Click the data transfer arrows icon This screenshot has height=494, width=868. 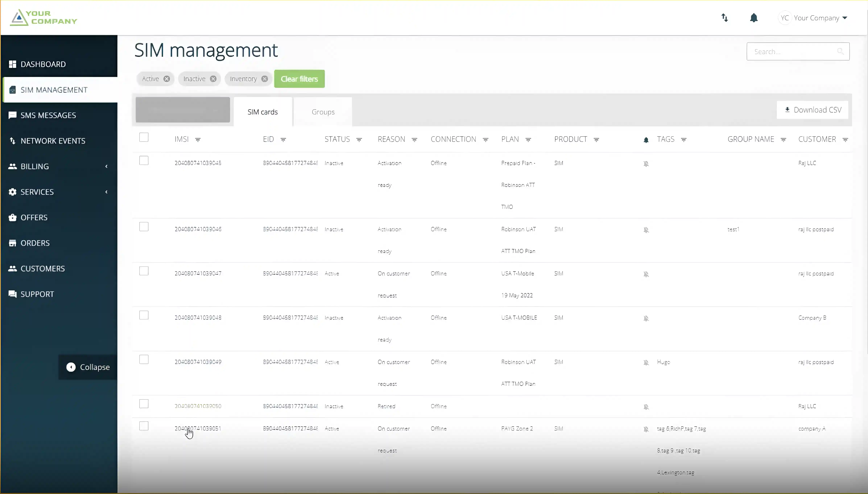(x=725, y=18)
